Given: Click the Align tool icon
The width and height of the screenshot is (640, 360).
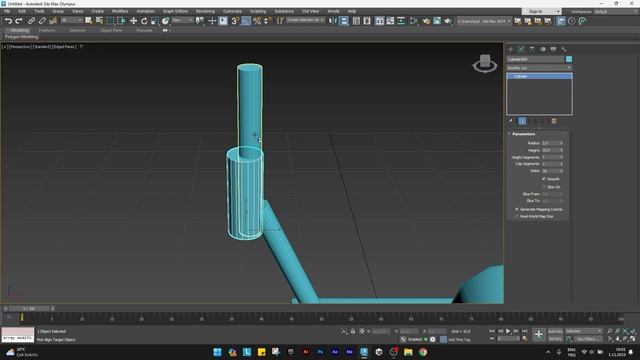Looking at the screenshot, I should [344, 21].
